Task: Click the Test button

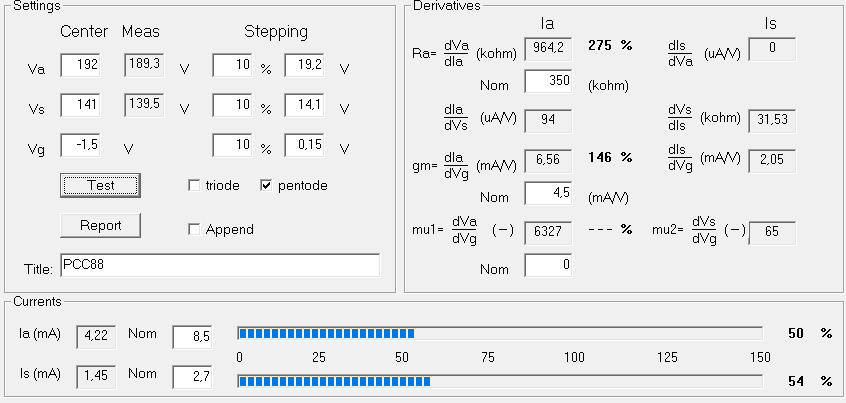Action: point(100,186)
